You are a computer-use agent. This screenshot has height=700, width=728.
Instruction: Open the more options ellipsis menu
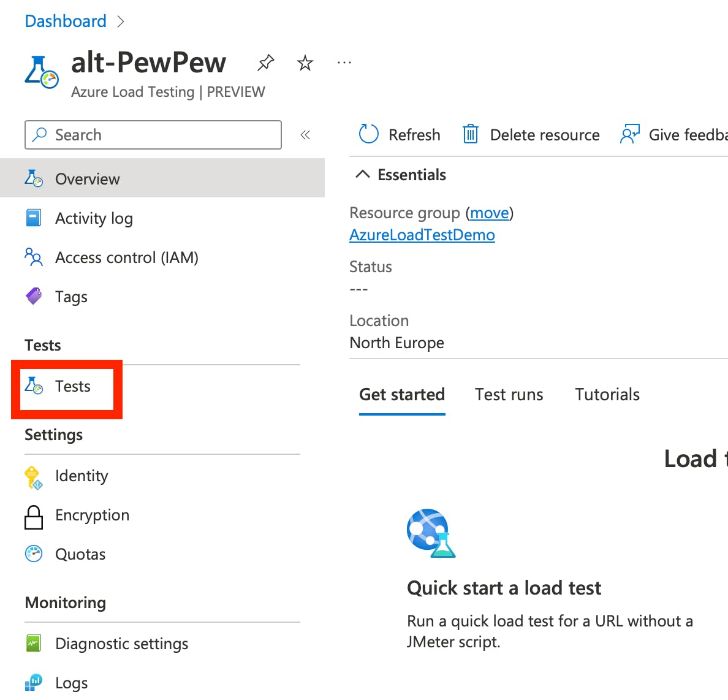[344, 63]
